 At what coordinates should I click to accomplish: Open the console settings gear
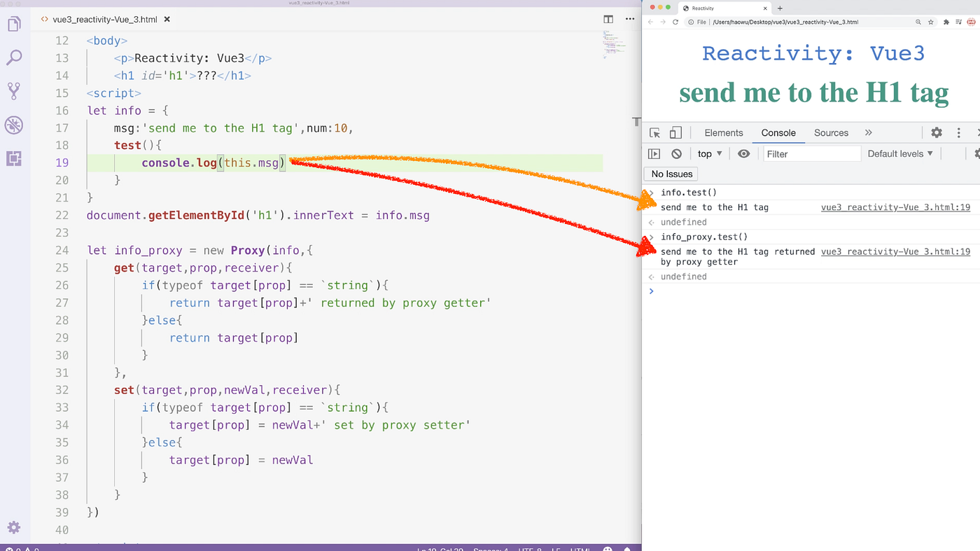click(x=976, y=154)
